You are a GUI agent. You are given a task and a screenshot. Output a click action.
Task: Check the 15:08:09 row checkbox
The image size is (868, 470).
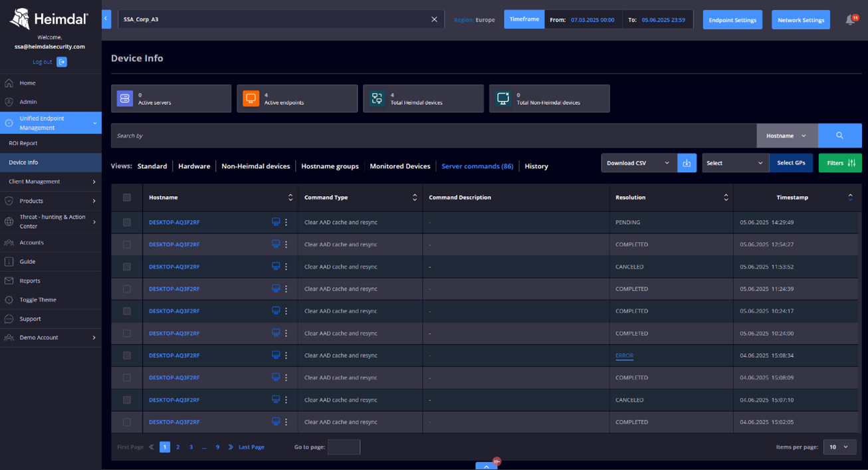tap(127, 378)
